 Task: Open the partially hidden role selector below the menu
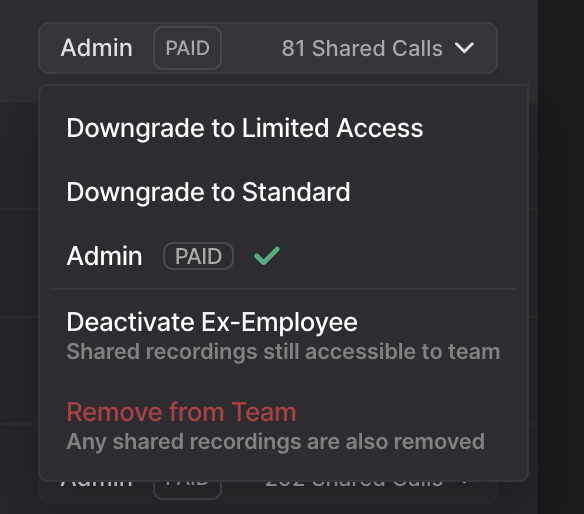click(x=268, y=492)
